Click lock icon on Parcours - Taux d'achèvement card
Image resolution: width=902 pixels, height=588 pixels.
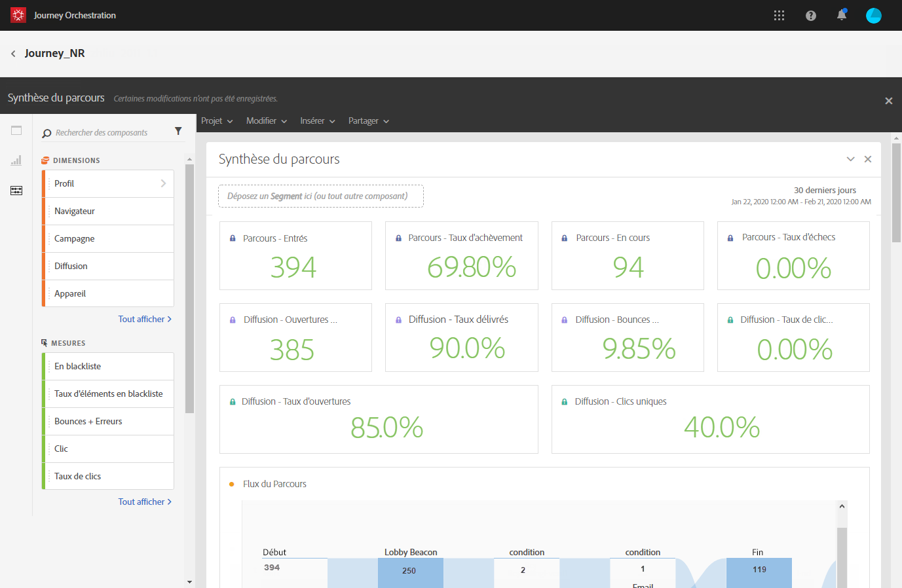(x=398, y=238)
